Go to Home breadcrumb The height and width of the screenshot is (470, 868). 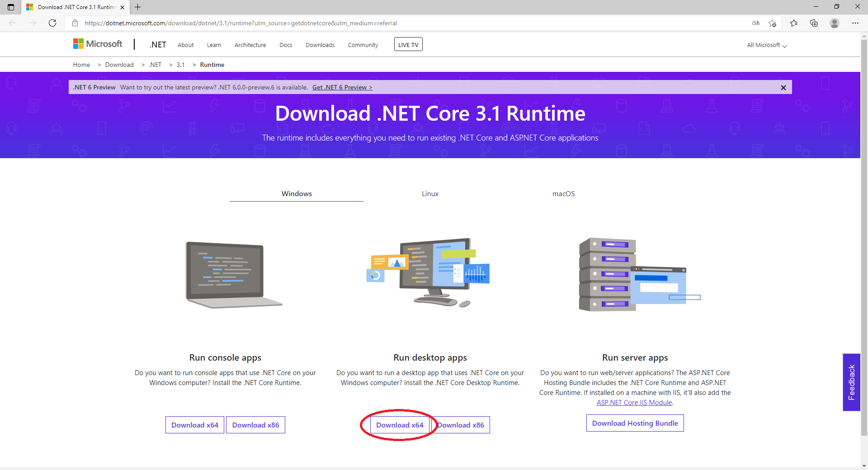coord(81,65)
